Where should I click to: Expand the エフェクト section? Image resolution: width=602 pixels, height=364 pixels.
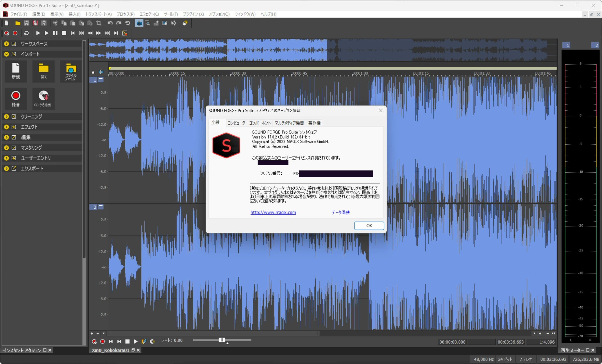pos(7,127)
